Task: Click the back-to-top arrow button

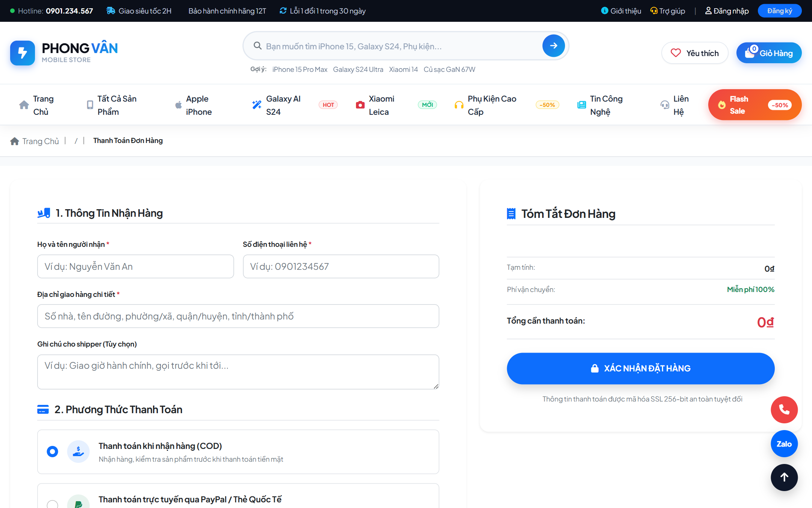Action: pyautogui.click(x=784, y=478)
